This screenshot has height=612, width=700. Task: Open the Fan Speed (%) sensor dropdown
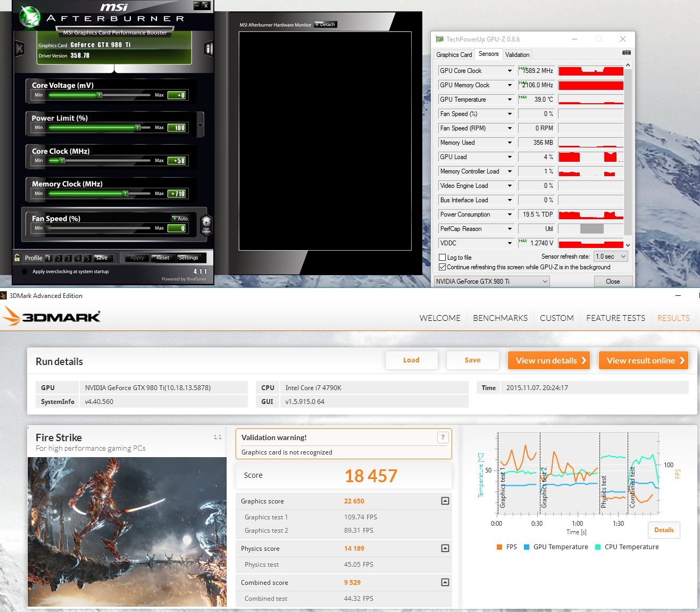[510, 114]
